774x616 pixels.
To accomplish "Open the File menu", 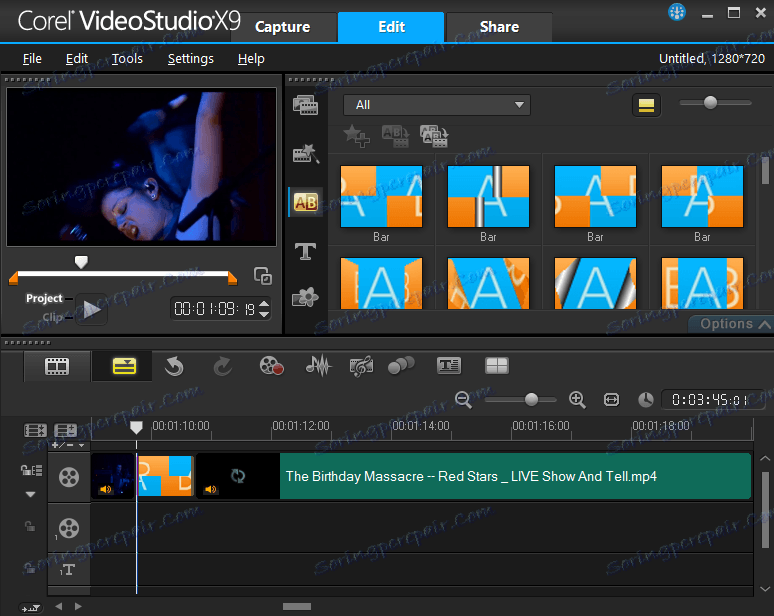I will (32, 59).
